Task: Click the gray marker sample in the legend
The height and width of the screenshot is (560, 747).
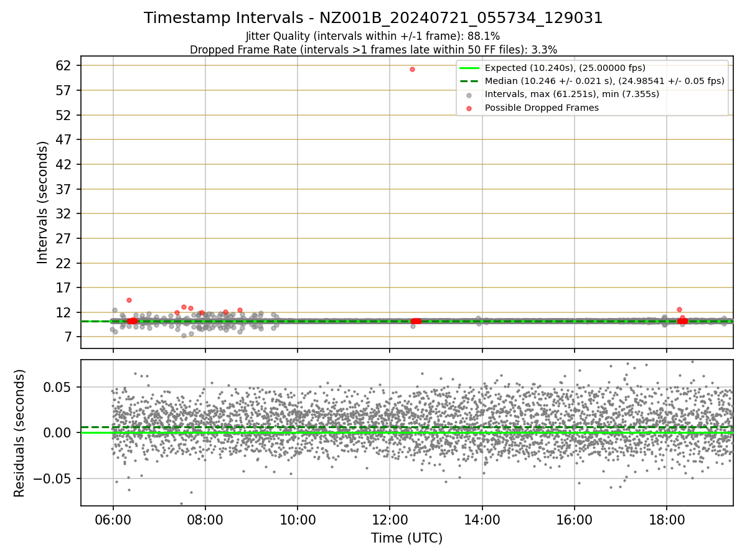Action: (470, 95)
